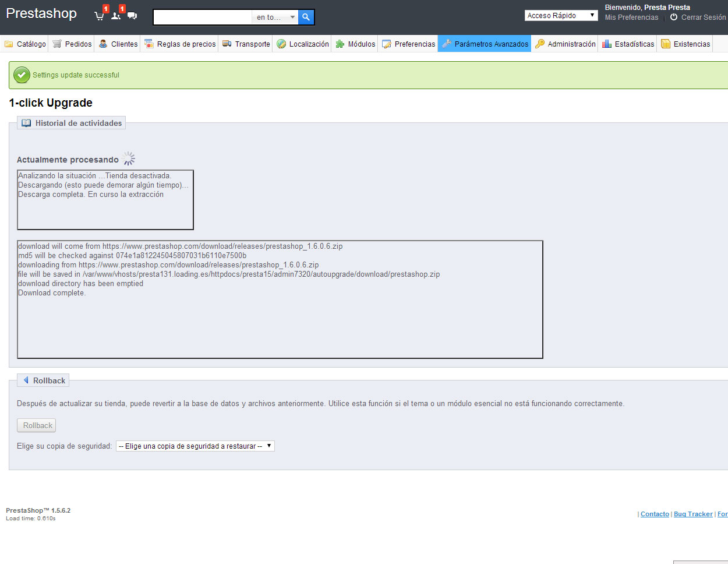Screen dimensions: 728x564
Task: Click the '1-click Upgrade' page heading
Action: pos(51,103)
